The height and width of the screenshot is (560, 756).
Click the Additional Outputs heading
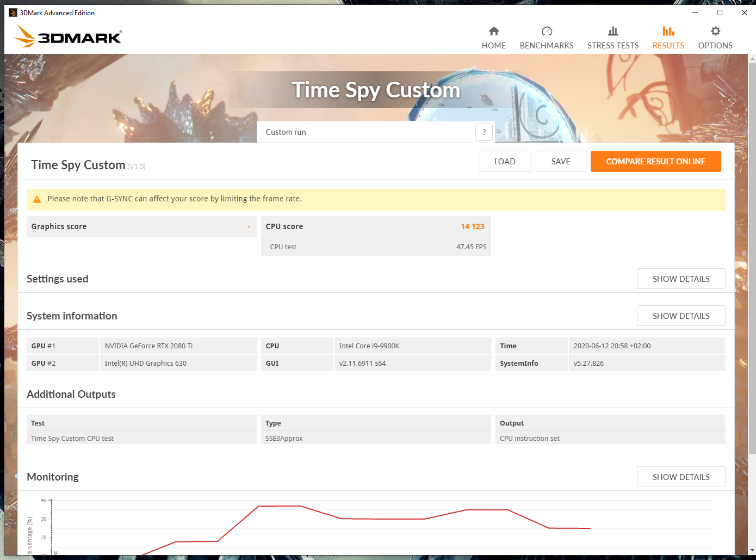pyautogui.click(x=71, y=394)
